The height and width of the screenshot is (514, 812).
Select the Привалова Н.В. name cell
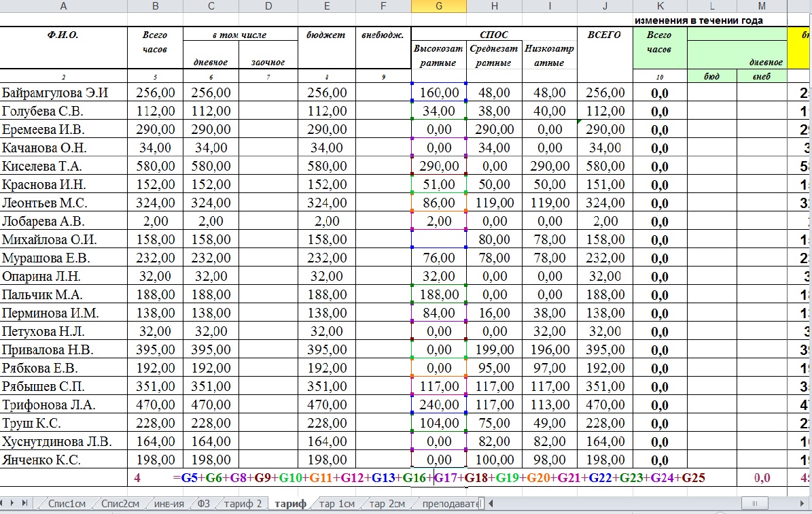point(63,349)
